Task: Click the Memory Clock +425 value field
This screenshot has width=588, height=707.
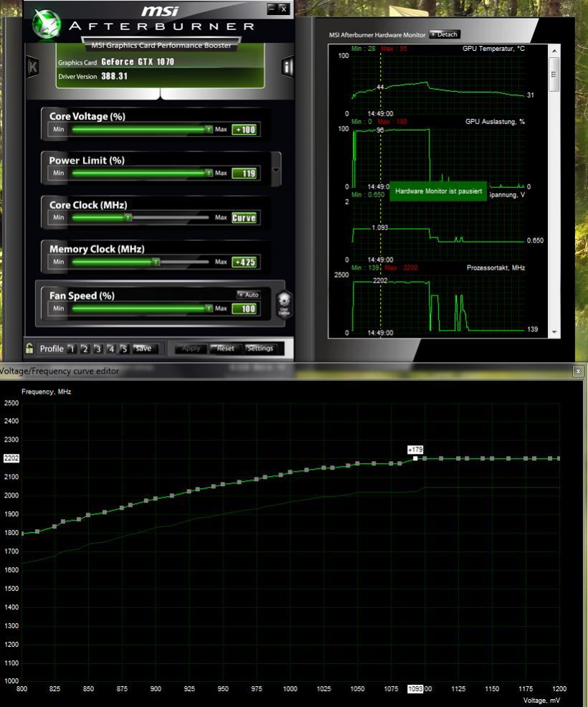Action: click(x=245, y=262)
